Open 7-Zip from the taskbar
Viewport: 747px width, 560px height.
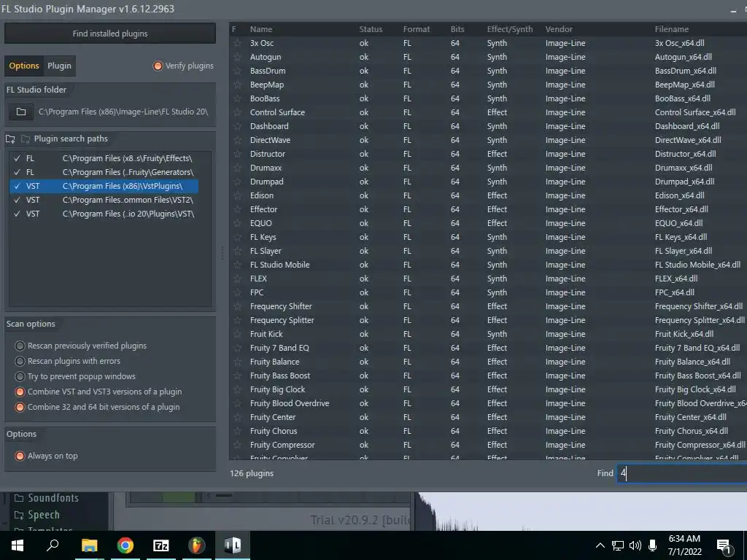(161, 545)
